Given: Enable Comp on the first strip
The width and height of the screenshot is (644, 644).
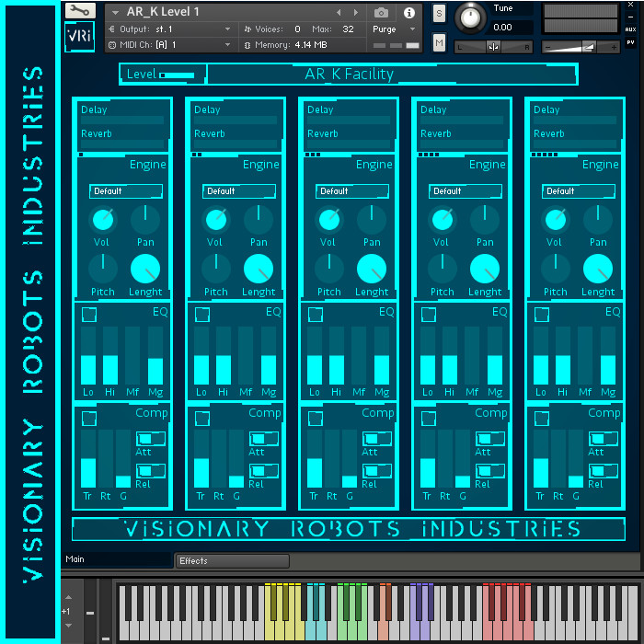Looking at the screenshot, I should click(89, 418).
